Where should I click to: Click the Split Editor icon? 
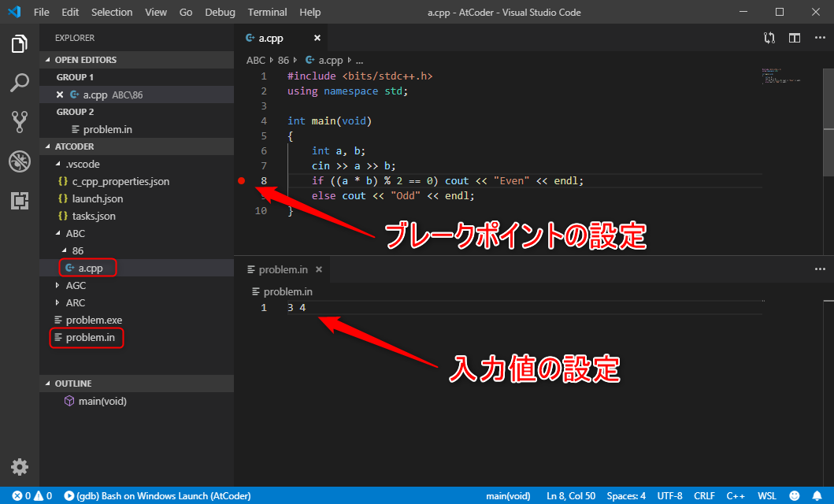[x=795, y=38]
